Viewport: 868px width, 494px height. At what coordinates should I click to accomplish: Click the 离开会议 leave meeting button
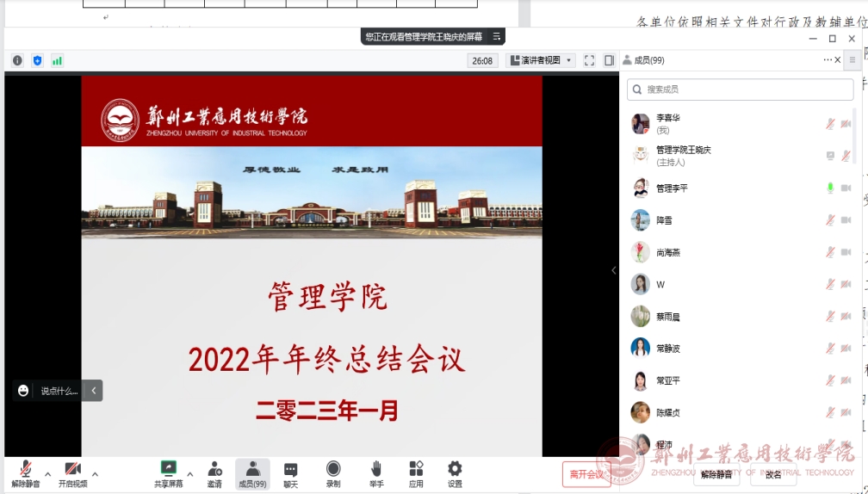pos(586,474)
